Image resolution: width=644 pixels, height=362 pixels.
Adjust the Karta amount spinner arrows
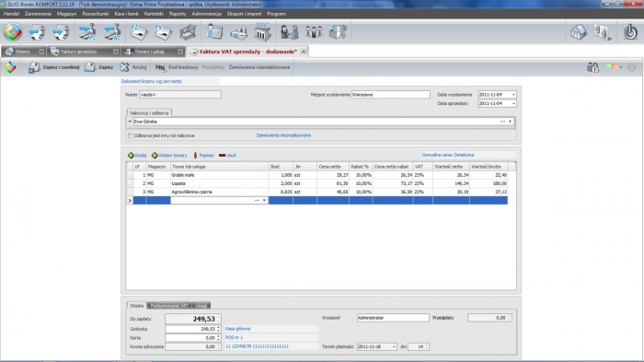pyautogui.click(x=219, y=338)
